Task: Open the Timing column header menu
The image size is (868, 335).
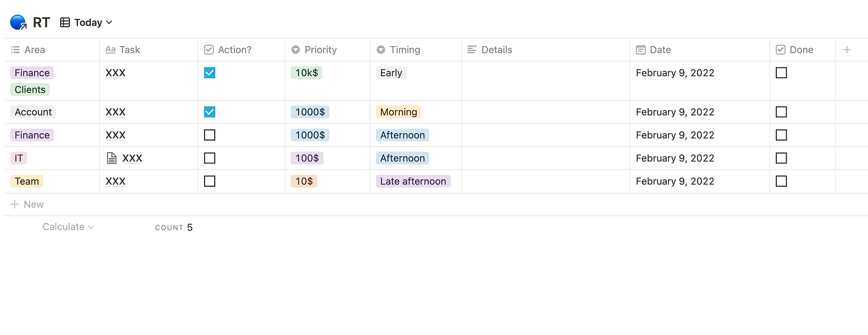Action: tap(405, 50)
